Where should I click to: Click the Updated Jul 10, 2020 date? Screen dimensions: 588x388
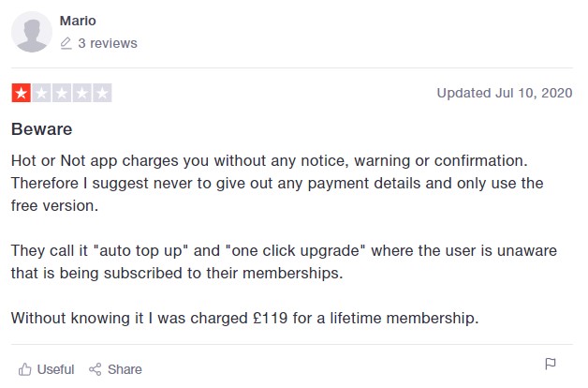click(x=505, y=93)
